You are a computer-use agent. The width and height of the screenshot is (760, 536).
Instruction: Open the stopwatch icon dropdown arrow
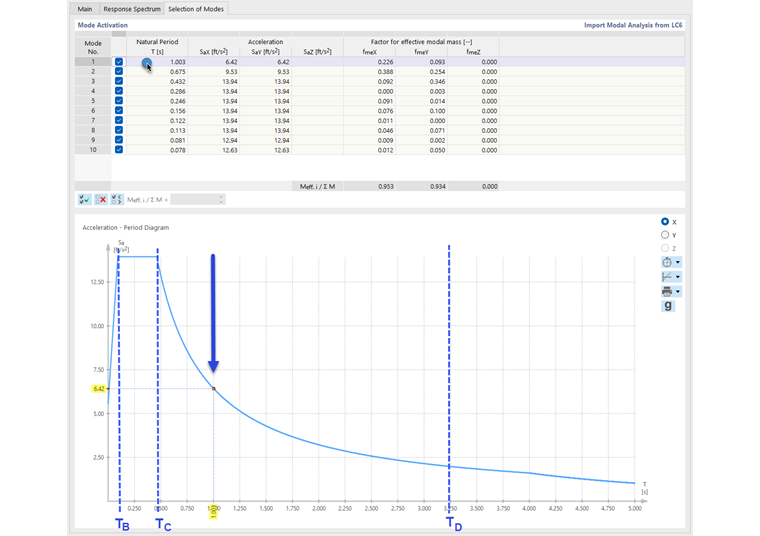(679, 262)
